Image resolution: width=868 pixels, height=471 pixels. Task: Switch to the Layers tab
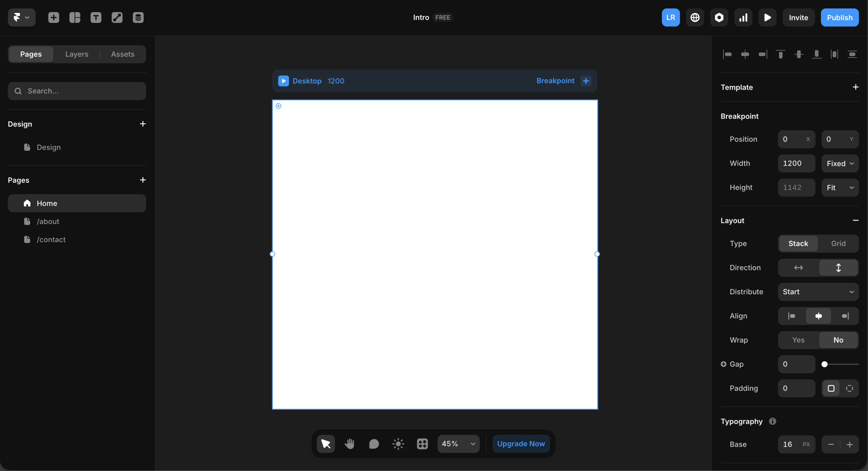(x=76, y=54)
